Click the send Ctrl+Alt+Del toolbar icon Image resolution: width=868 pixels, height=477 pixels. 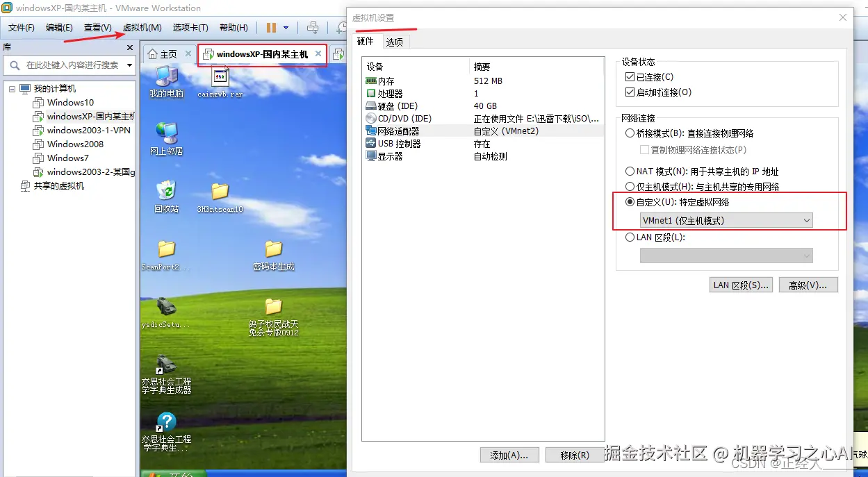tap(313, 28)
